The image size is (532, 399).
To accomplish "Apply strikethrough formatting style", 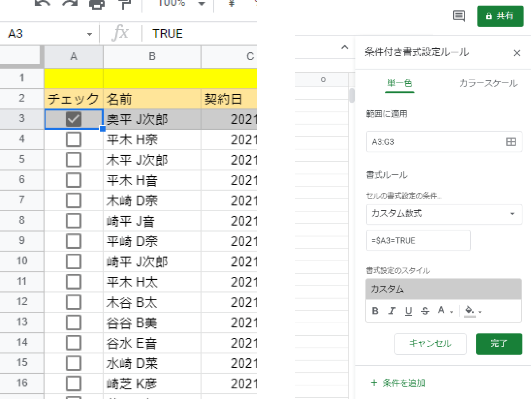I will [x=425, y=311].
